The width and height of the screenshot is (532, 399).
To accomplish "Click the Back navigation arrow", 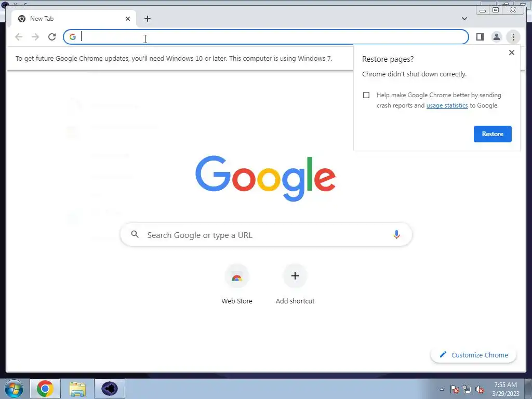I will coord(19,37).
